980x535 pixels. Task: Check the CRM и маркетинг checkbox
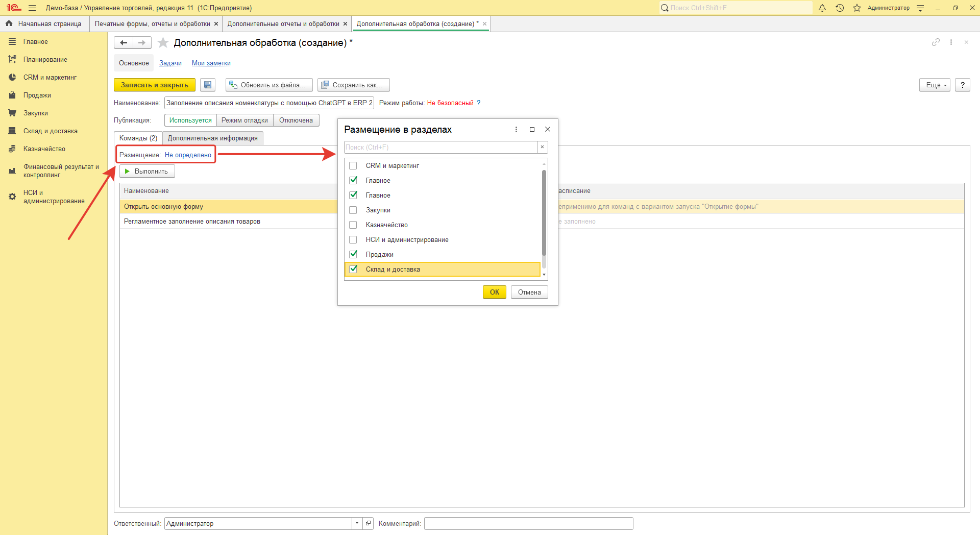(x=353, y=166)
